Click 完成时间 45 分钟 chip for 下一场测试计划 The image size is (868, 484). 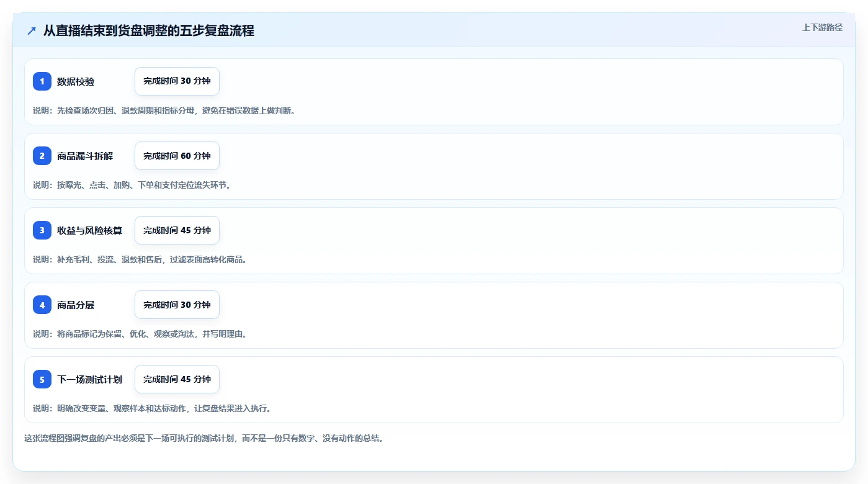click(x=177, y=379)
